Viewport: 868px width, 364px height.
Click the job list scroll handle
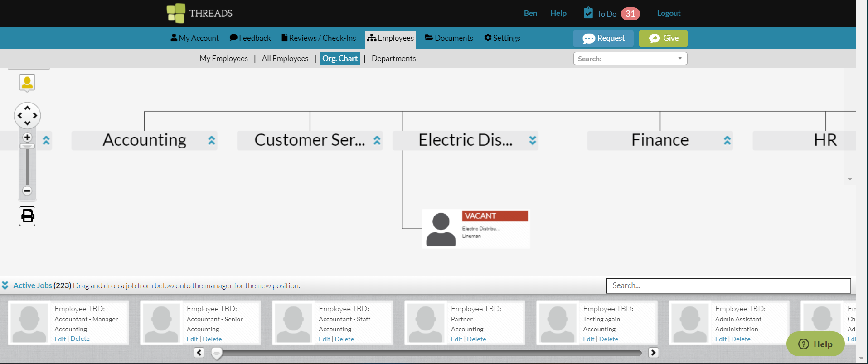click(x=217, y=354)
